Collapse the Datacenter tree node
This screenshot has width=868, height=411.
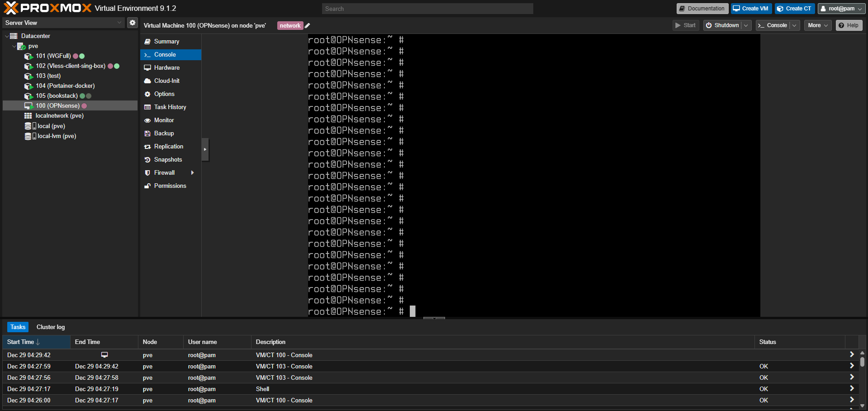coord(6,36)
